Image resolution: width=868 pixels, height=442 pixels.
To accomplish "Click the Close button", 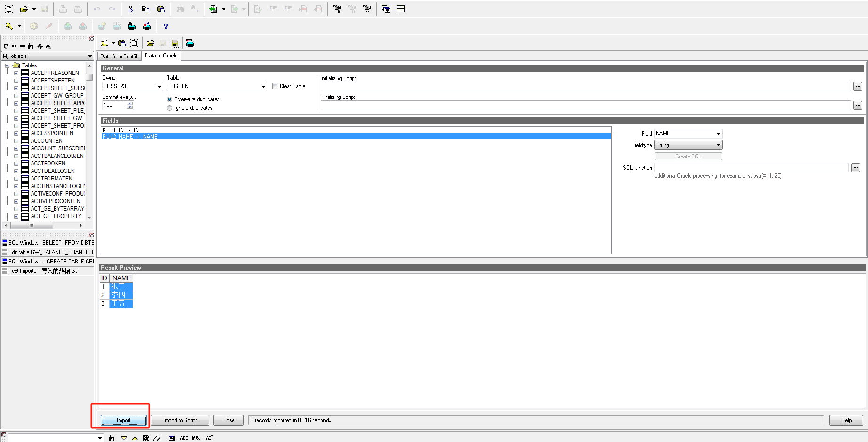I will click(x=228, y=420).
